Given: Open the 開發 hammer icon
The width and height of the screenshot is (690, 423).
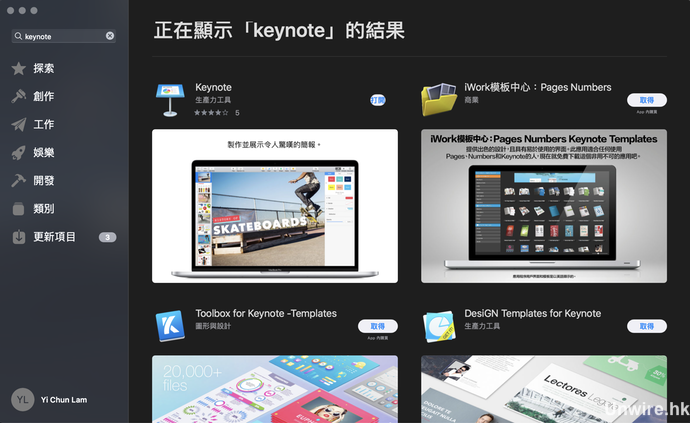Looking at the screenshot, I should point(18,180).
